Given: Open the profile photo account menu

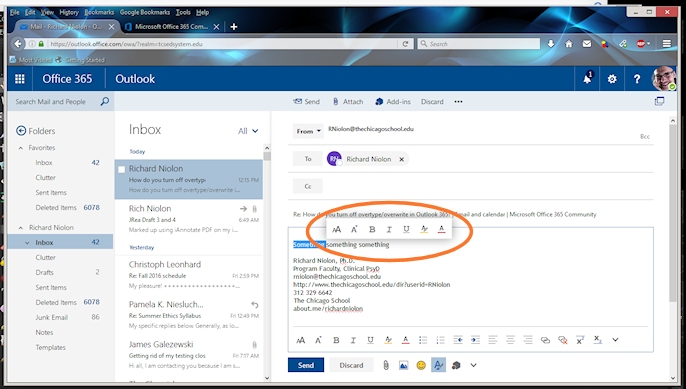Looking at the screenshot, I should (663, 79).
